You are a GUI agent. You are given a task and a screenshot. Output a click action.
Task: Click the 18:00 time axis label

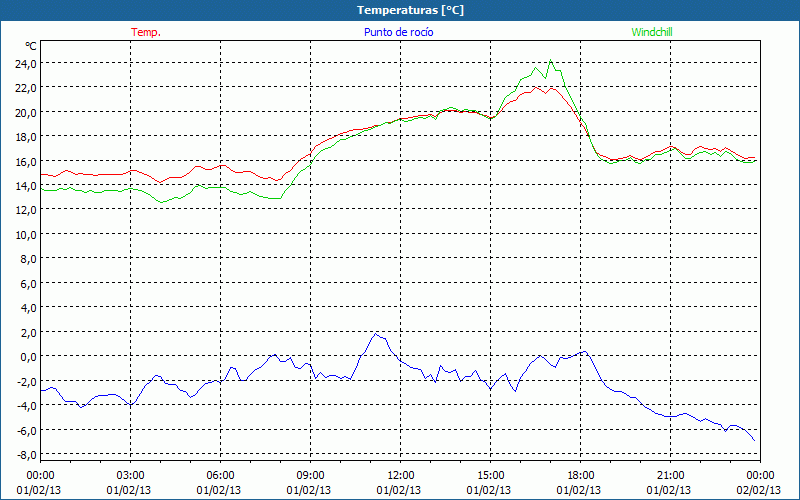(581, 476)
